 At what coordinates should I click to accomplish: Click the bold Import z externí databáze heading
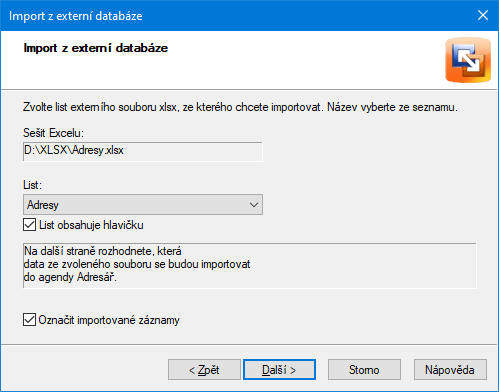[96, 48]
